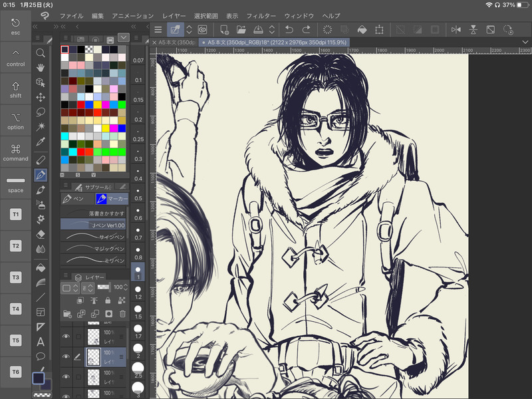Click the Flip horizontal icon
Viewport: 532px width, 399px height.
456,30
